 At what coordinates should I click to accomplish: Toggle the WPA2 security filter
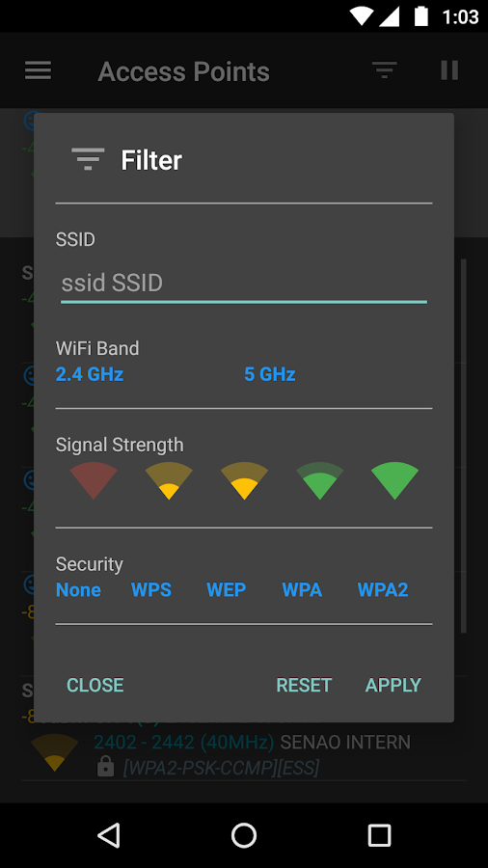pyautogui.click(x=383, y=590)
